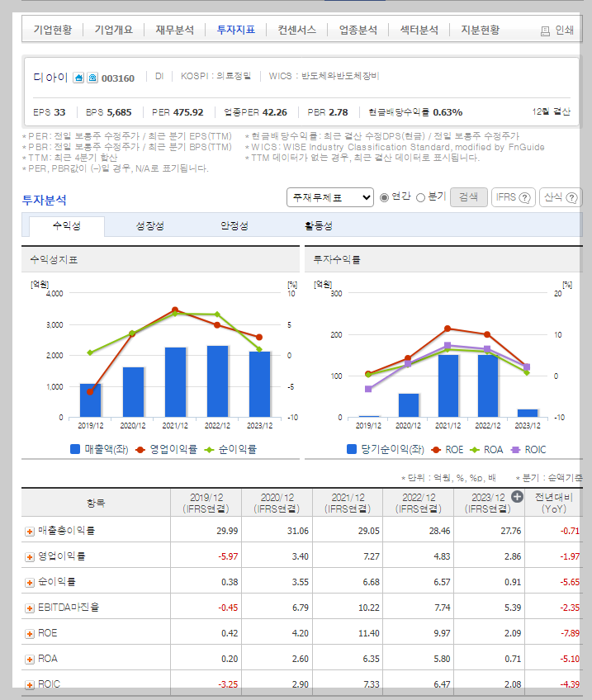Expand the ROA row
The height and width of the screenshot is (700, 592).
(30, 660)
